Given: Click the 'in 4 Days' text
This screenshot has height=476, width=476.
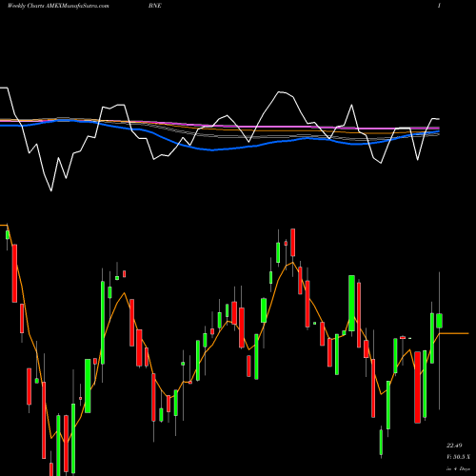Looking at the screenshot, I should [x=458, y=468].
